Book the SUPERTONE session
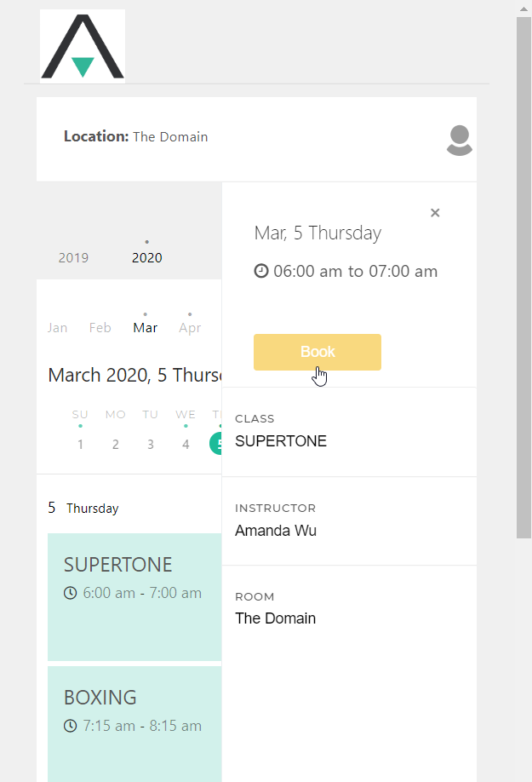 point(317,352)
